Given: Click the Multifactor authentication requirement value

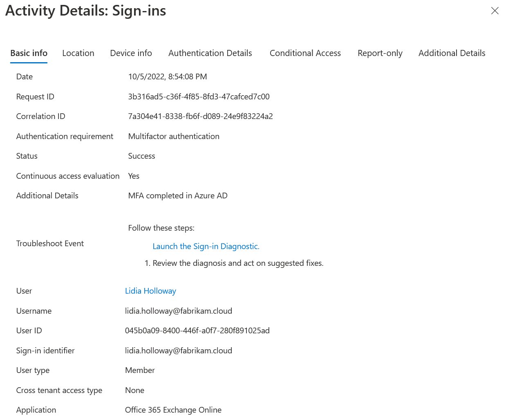Looking at the screenshot, I should [x=174, y=136].
